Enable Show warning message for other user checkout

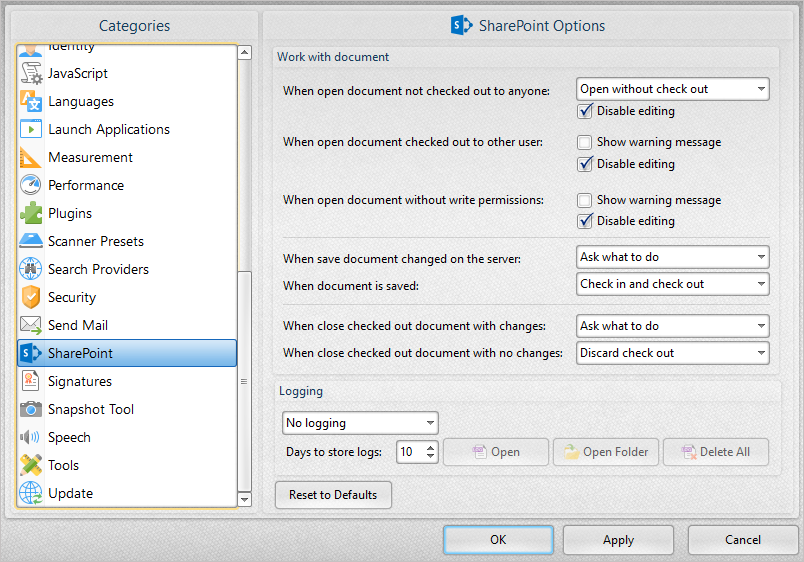pos(585,142)
